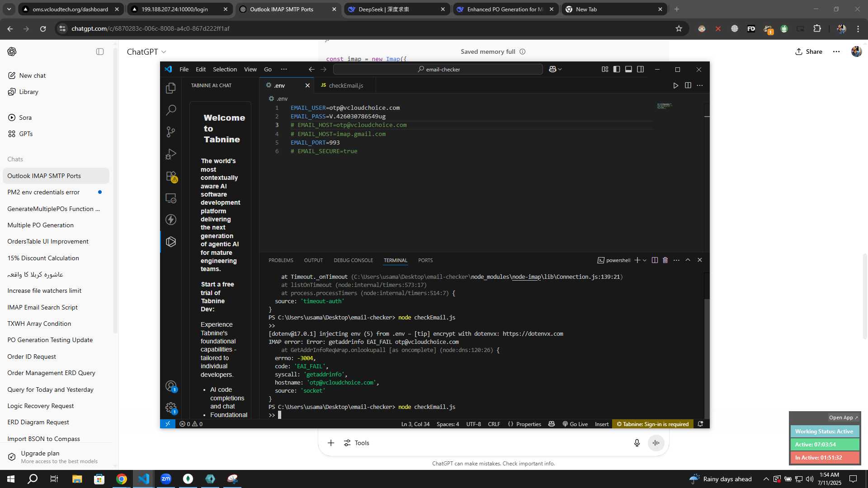868x488 pixels.
Task: Open ChatGPT conversation options menu
Action: click(836, 52)
